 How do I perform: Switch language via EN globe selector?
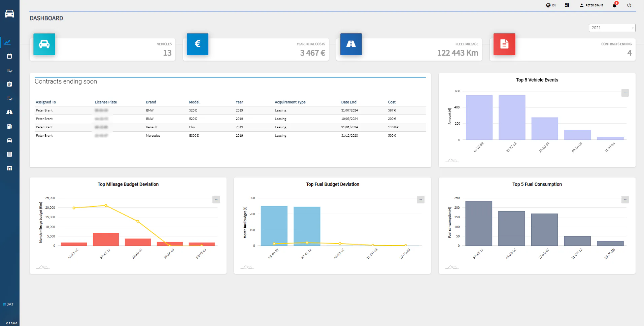(551, 5)
